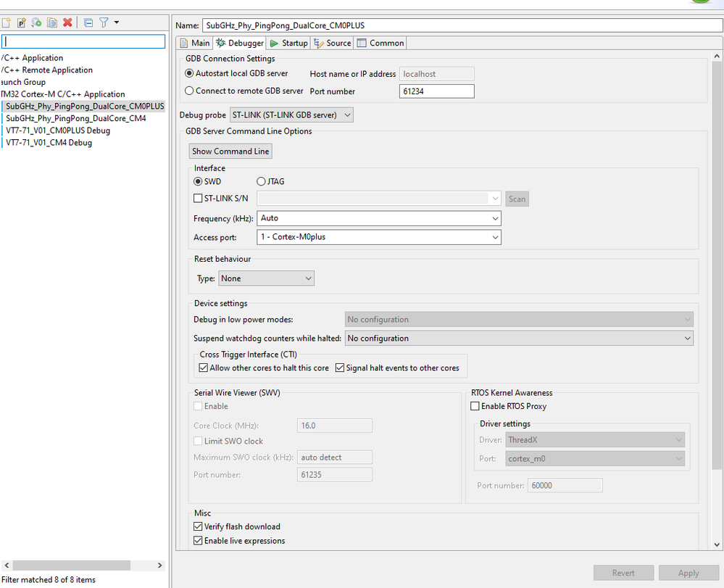Click the configuration Name field
This screenshot has width=724, height=588.
462,25
